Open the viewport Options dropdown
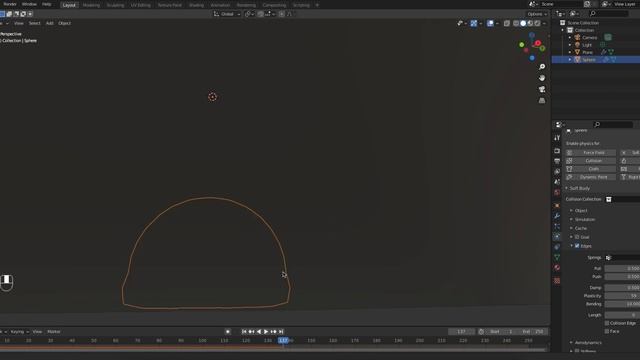Image resolution: width=640 pixels, height=360 pixels. [x=537, y=14]
